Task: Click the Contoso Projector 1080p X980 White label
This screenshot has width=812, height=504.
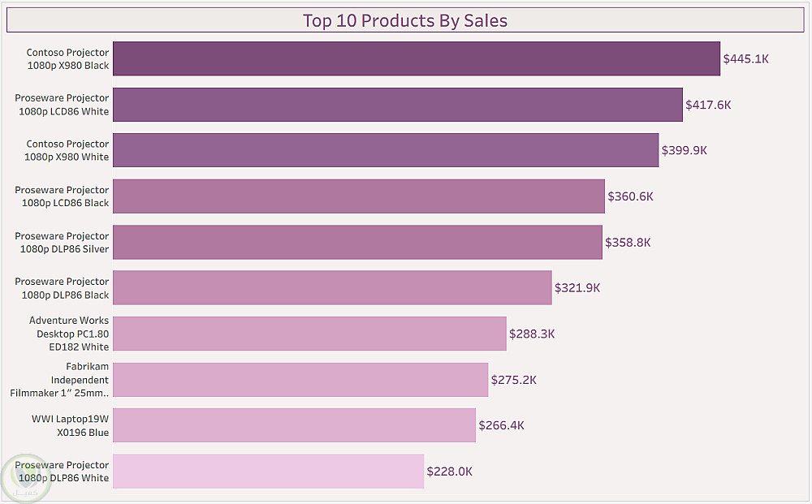Action: tap(67, 151)
